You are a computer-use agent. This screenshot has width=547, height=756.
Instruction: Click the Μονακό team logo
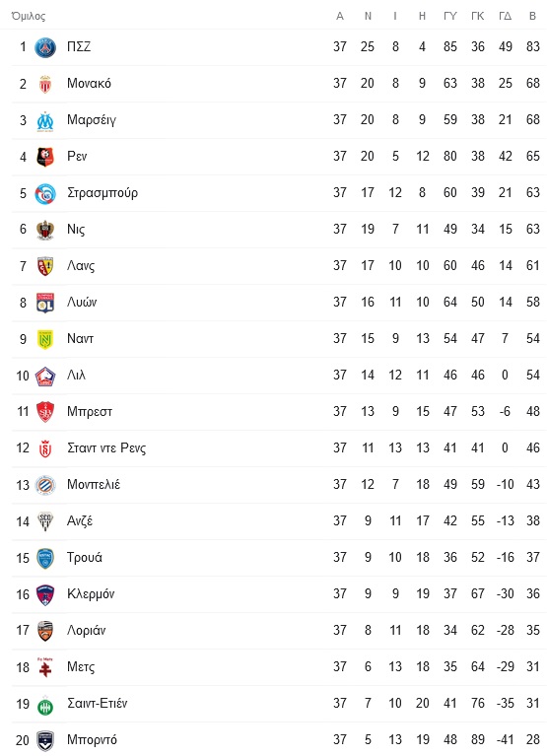(45, 84)
